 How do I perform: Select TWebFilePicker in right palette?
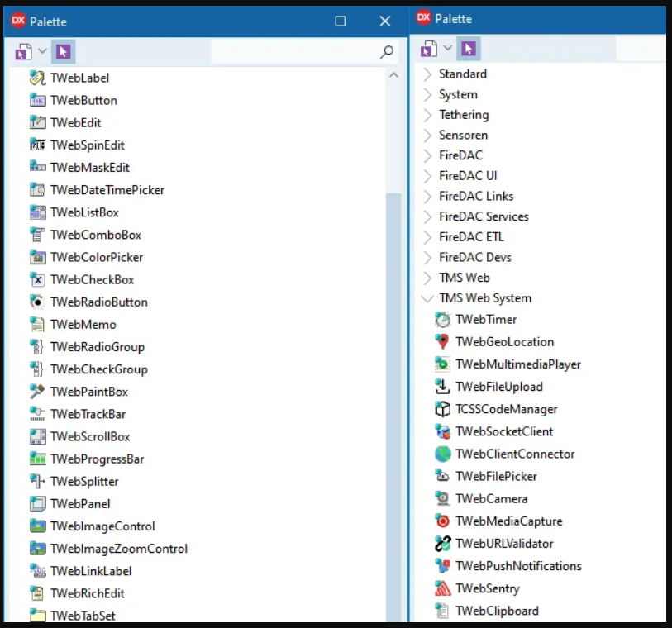496,476
